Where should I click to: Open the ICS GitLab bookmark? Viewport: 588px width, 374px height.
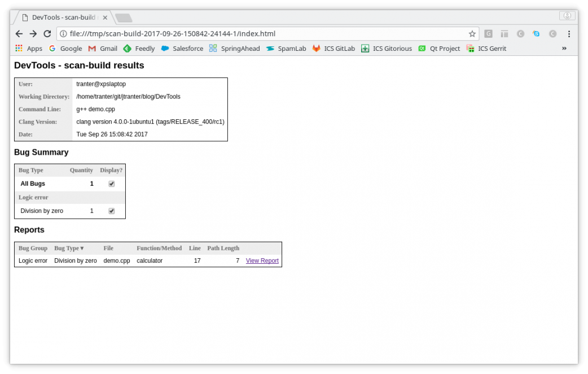point(334,49)
